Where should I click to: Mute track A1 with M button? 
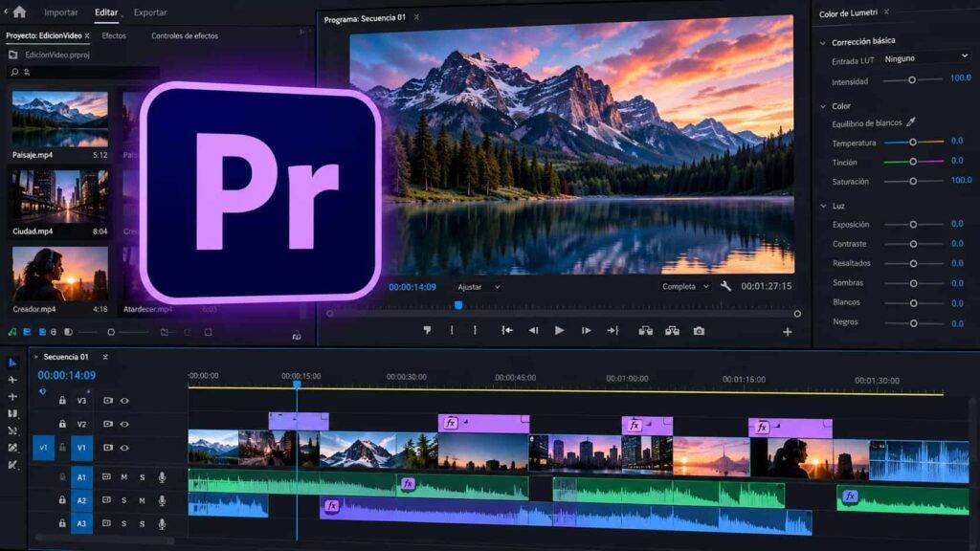pos(123,477)
